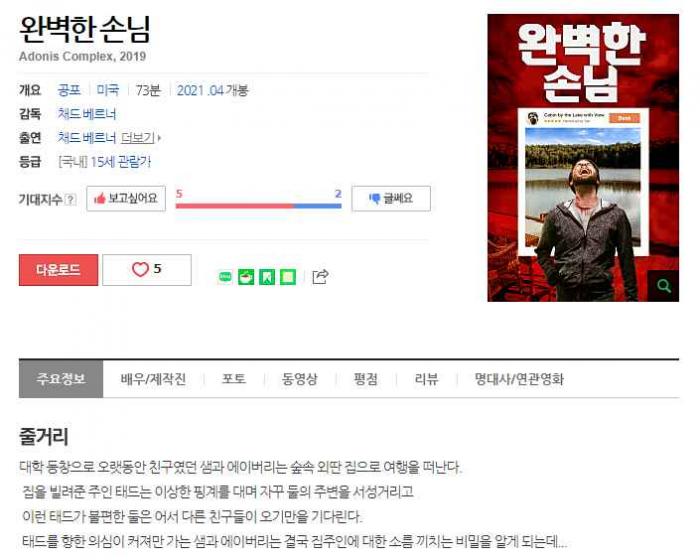Vote 글쎄요 thumbs-down button
Image resolution: width=700 pixels, height=560 pixels.
(x=391, y=198)
